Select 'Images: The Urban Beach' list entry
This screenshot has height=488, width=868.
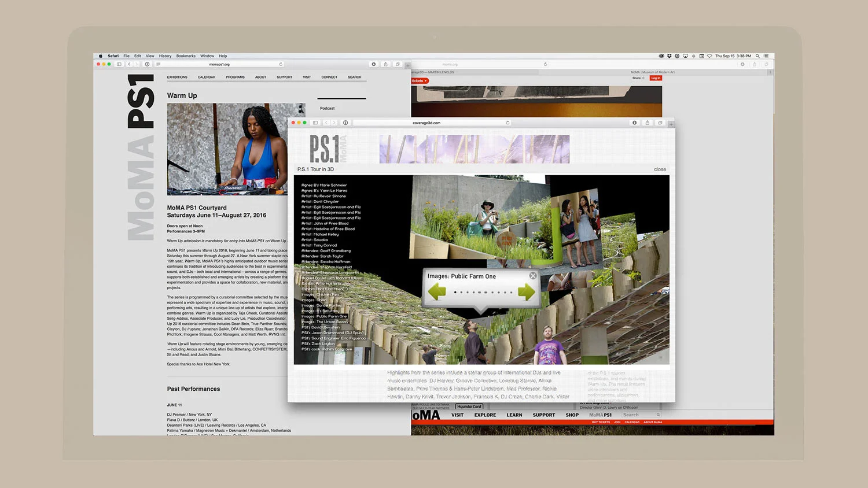pos(325,321)
